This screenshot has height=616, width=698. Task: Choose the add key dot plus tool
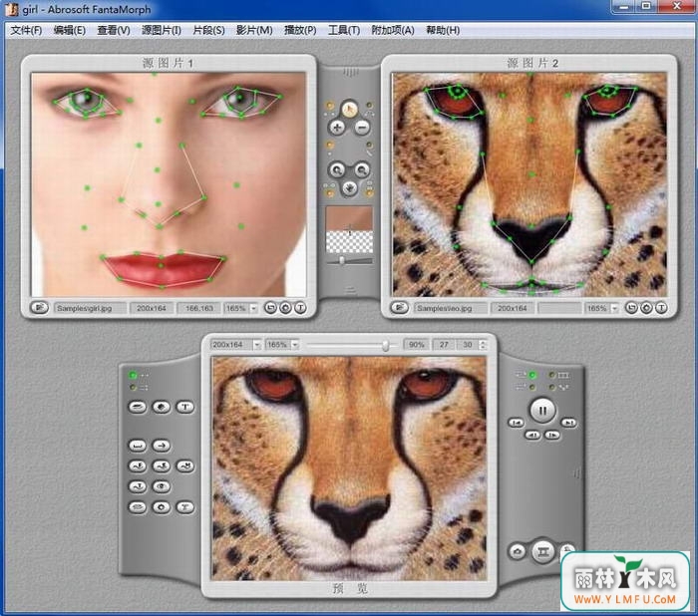click(337, 128)
